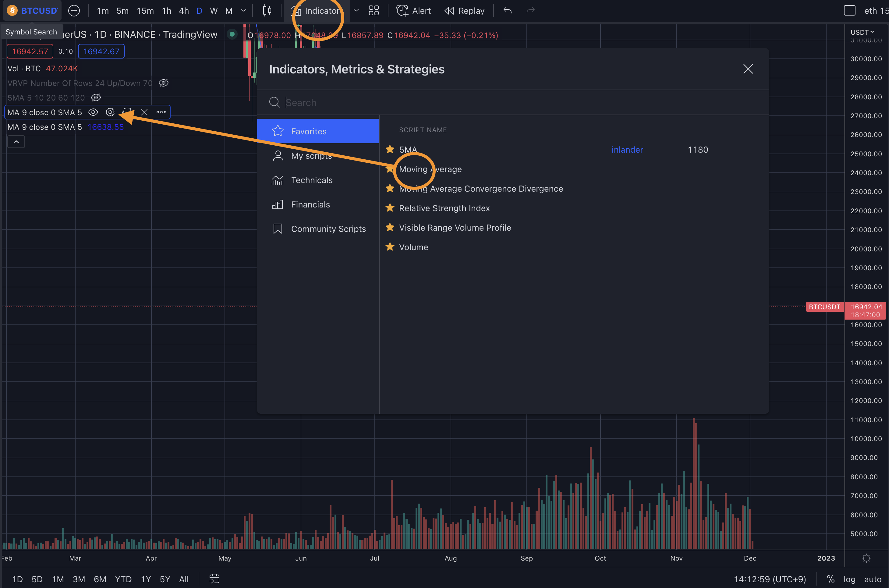Screen dimensions: 889x588
Task: Open the layout grid templates icon
Action: [x=374, y=10]
